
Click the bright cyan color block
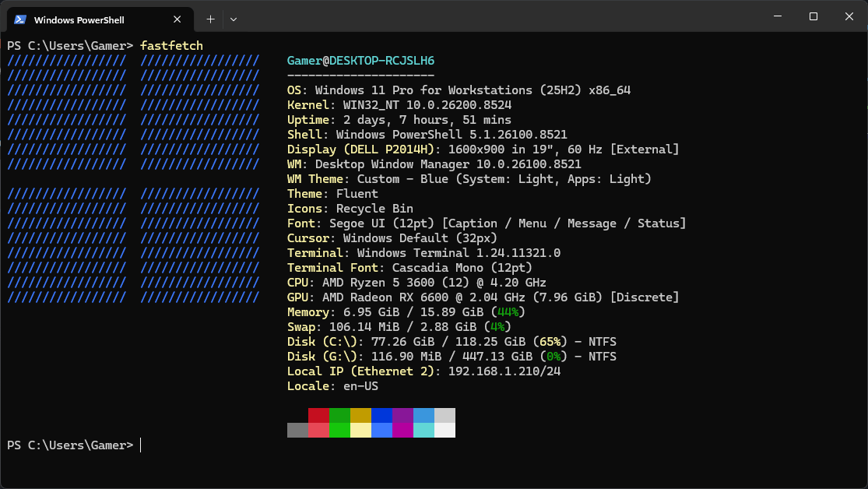[x=424, y=431]
